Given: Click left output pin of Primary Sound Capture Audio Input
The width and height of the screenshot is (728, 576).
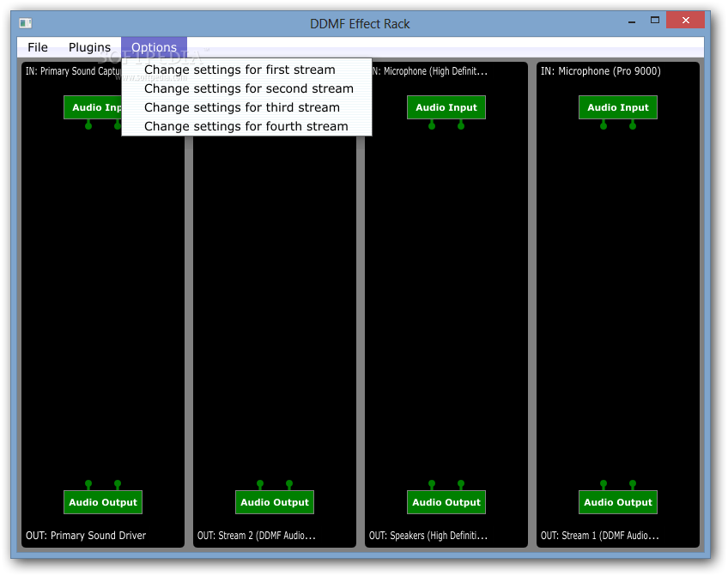Looking at the screenshot, I should click(88, 124).
